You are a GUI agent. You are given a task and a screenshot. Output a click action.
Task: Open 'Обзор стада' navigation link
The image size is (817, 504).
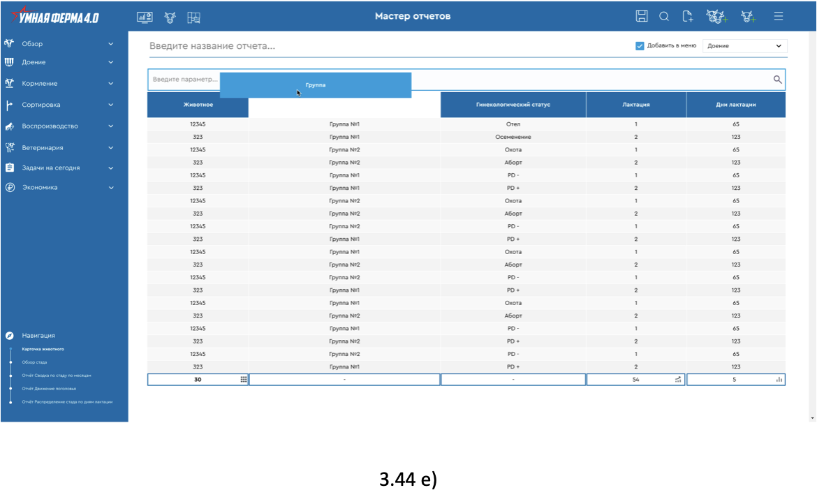coord(34,362)
